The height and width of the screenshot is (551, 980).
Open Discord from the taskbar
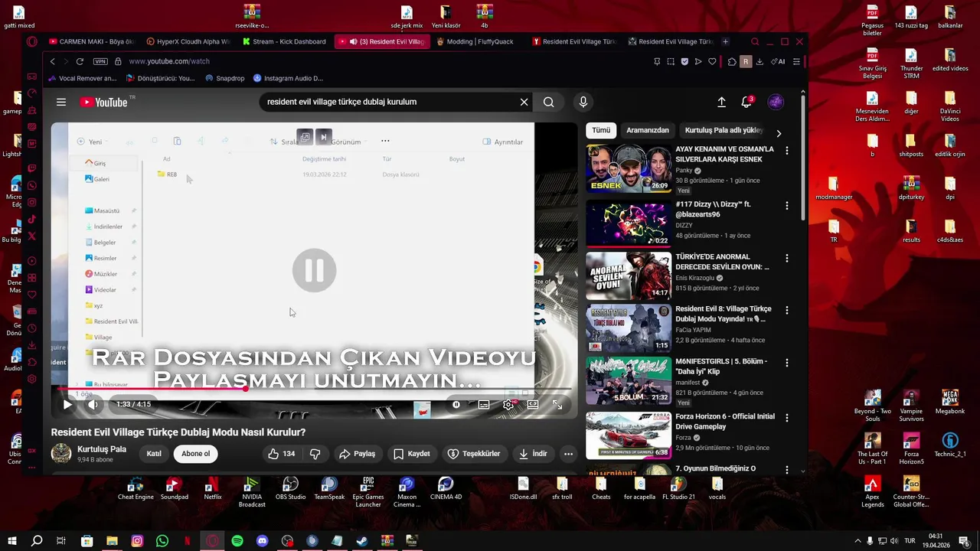[263, 541]
